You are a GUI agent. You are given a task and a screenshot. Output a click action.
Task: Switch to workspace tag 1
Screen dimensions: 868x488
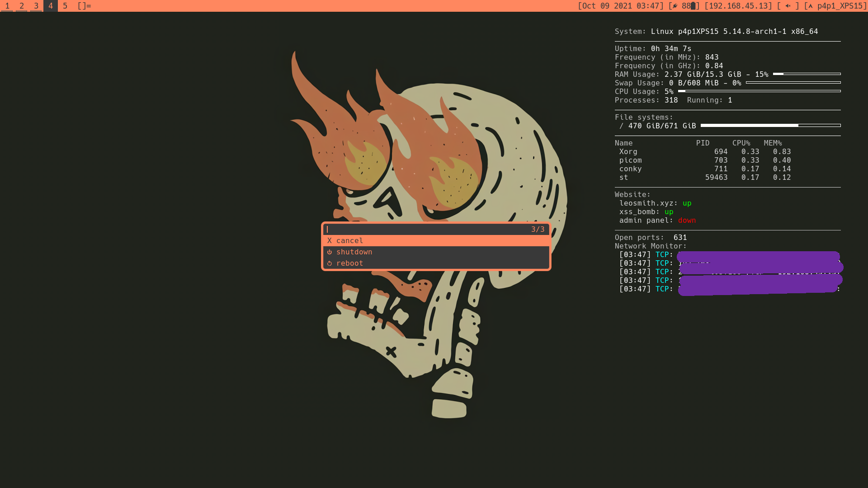[7, 6]
